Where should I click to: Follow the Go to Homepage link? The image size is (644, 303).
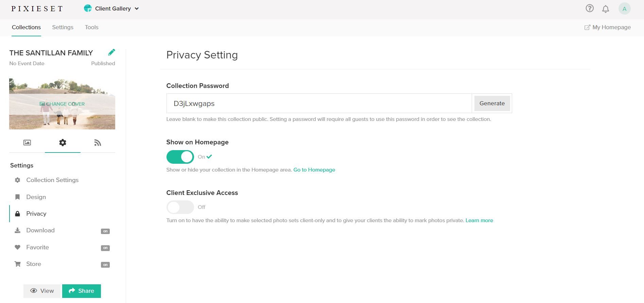tap(314, 170)
